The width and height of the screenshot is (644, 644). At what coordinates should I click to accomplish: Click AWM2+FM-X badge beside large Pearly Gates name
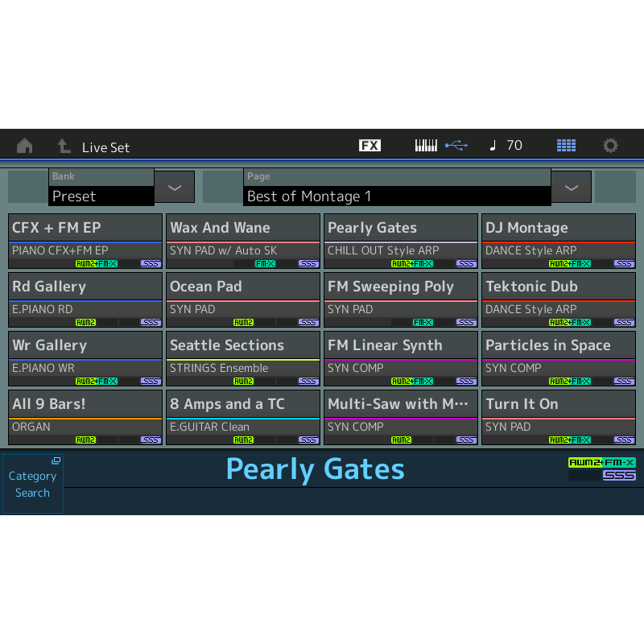(601, 462)
